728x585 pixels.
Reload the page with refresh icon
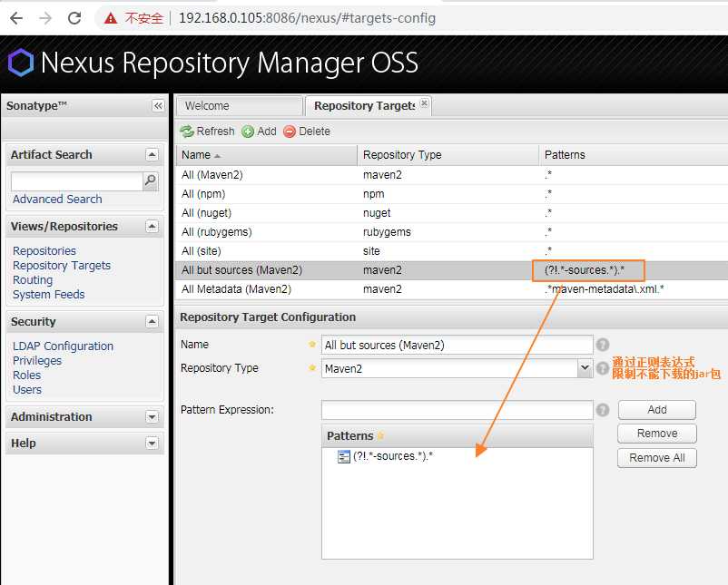click(74, 18)
